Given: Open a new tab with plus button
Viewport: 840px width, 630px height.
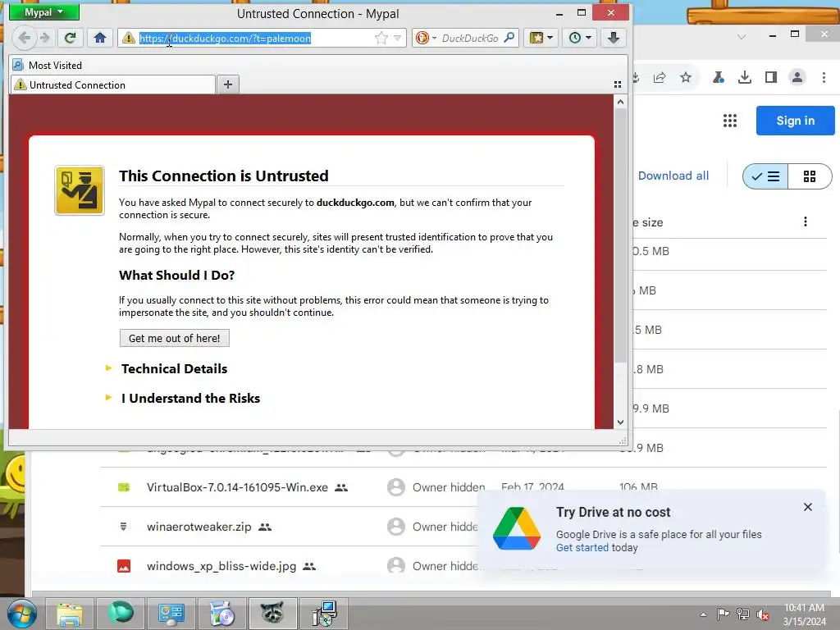Looking at the screenshot, I should (x=228, y=84).
